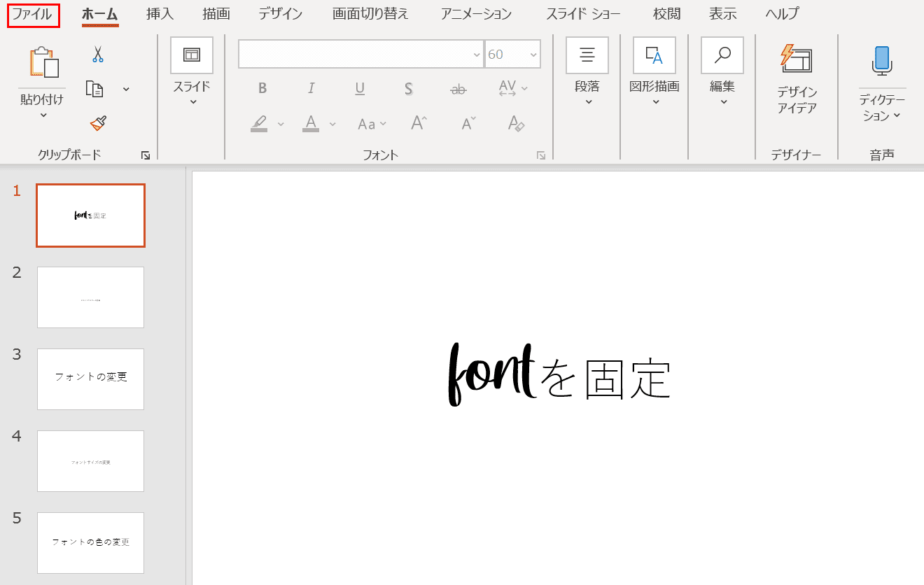
Task: Toggle strikethrough formatting
Action: tap(458, 88)
